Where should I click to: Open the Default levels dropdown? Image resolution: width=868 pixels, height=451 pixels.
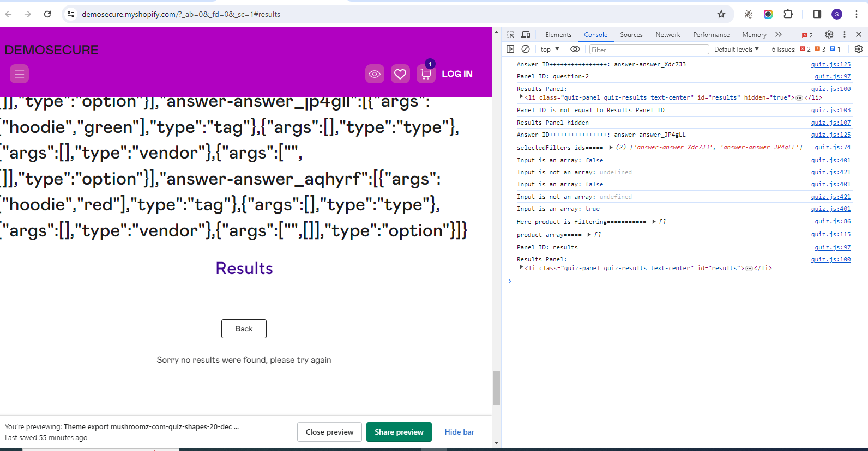click(x=736, y=50)
